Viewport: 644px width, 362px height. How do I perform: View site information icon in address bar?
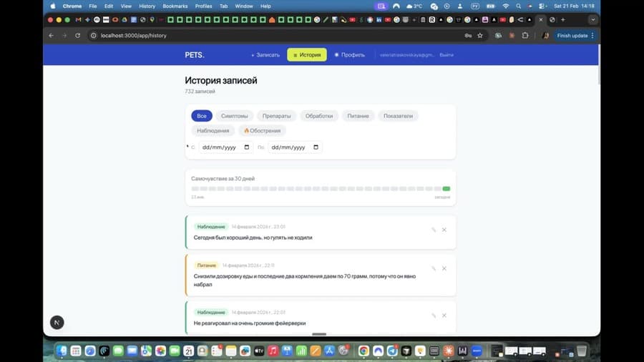click(94, 36)
